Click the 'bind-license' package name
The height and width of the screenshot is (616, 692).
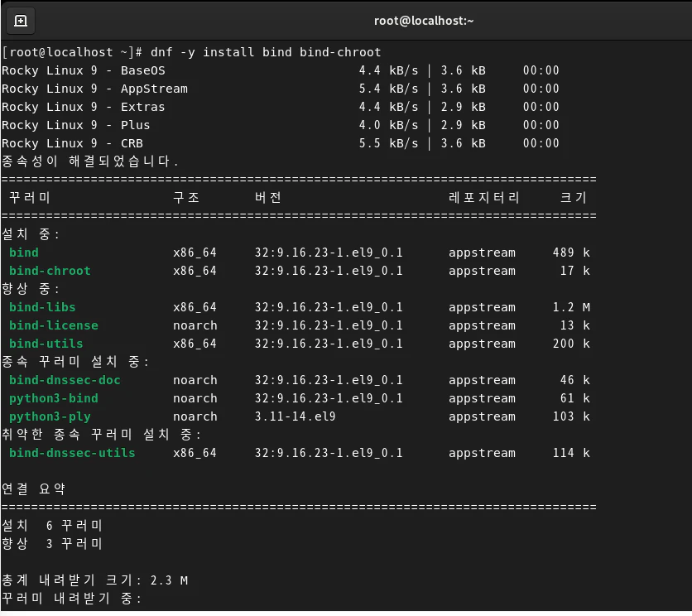[x=54, y=325]
